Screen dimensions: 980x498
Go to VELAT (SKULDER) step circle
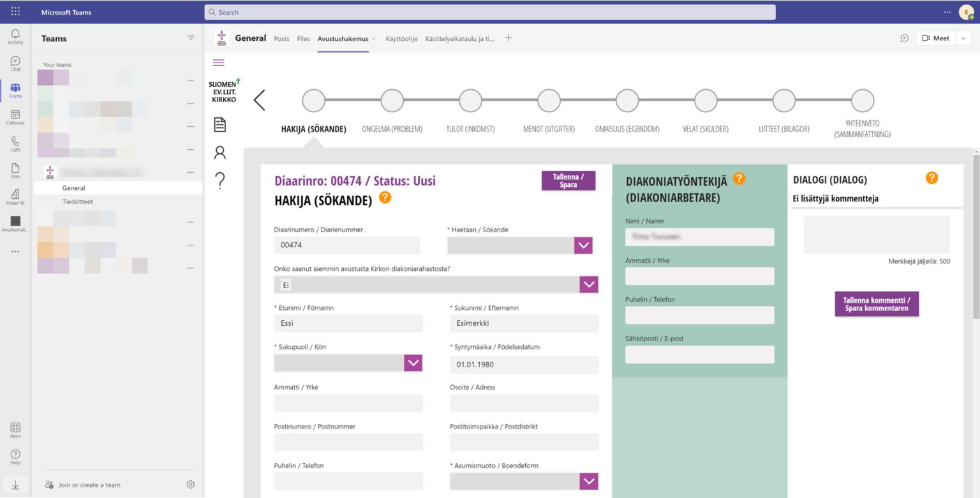pos(706,101)
